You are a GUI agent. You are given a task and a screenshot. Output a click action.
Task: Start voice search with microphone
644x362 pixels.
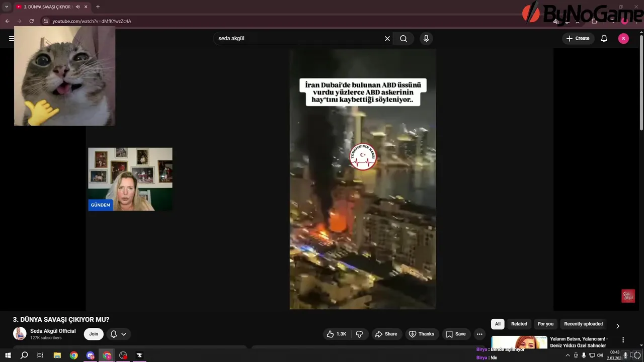pyautogui.click(x=426, y=38)
